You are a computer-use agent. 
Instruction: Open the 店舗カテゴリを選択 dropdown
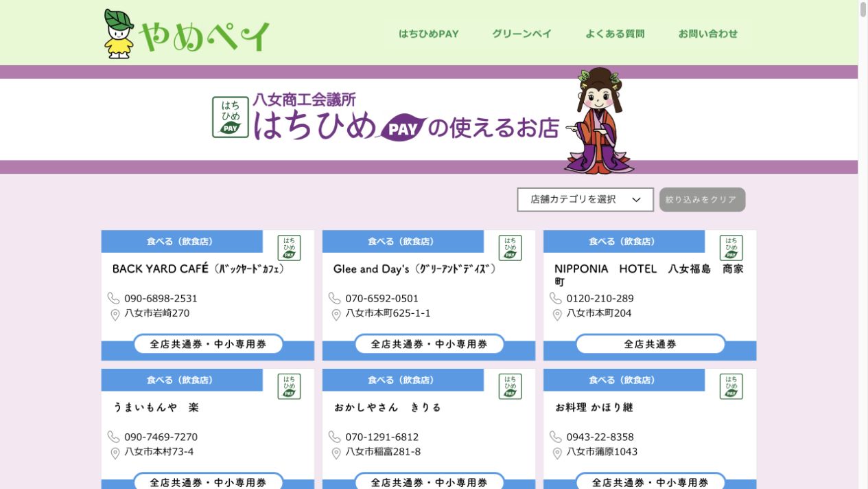coord(585,199)
